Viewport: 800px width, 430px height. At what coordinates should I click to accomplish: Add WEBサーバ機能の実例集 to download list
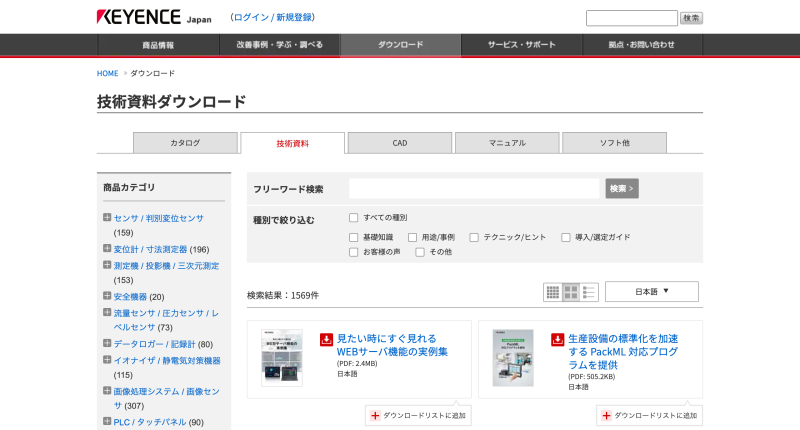(418, 416)
